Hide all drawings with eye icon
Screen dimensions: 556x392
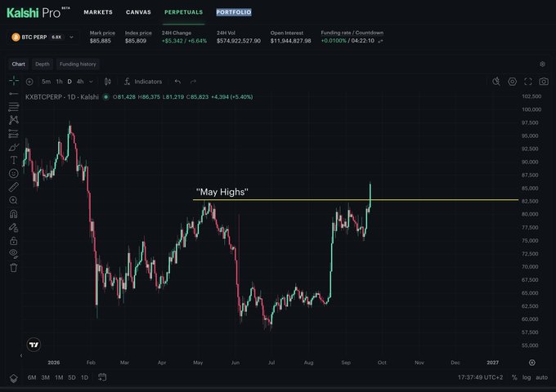tap(13, 253)
